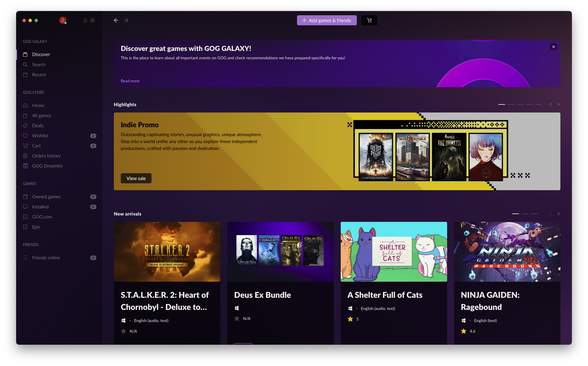Click the Orders history icon
The width and height of the screenshot is (588, 366).
click(25, 156)
